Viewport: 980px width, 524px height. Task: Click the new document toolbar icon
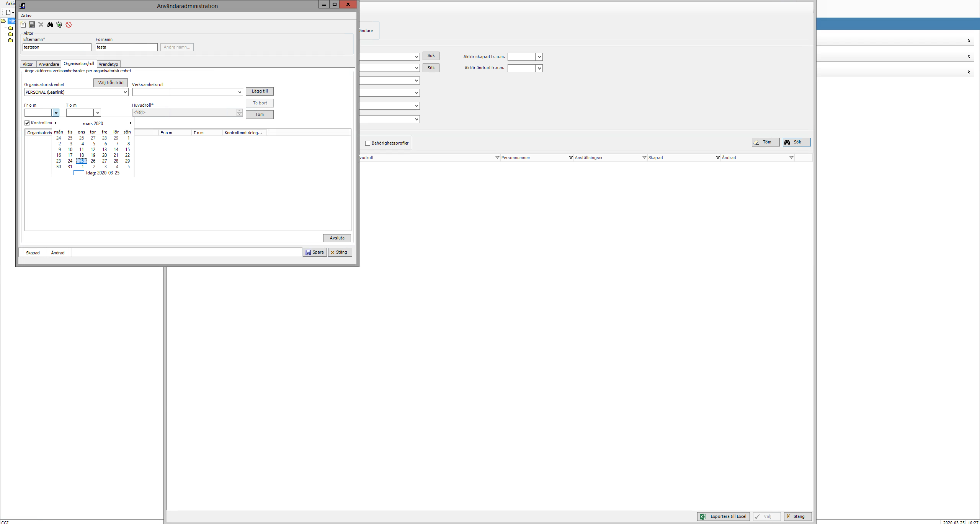point(23,25)
